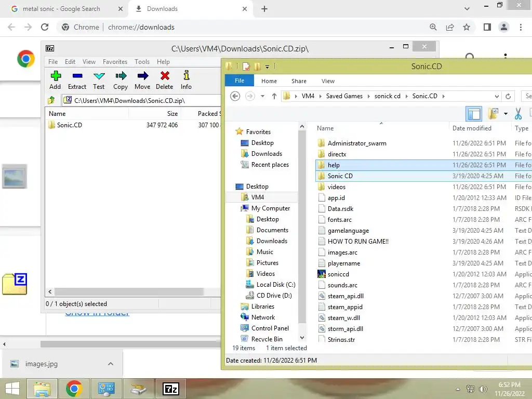Viewport: 532px width, 399px height.
Task: Open Chrome side panel icon
Action: tap(487, 27)
